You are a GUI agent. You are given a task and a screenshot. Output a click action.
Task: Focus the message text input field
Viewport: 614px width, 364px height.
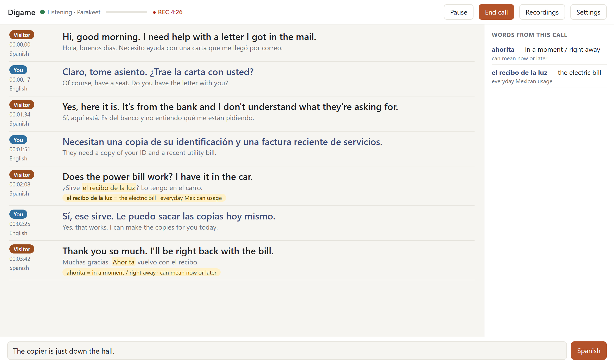coord(287,351)
